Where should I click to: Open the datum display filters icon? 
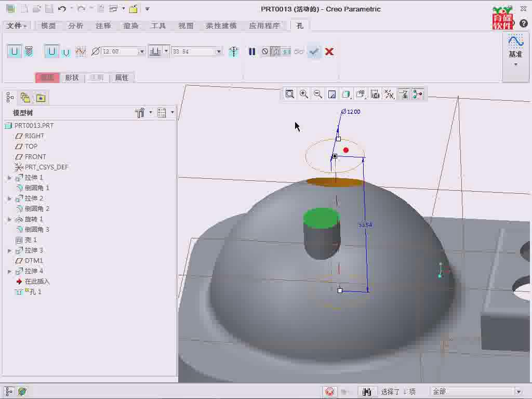point(389,94)
